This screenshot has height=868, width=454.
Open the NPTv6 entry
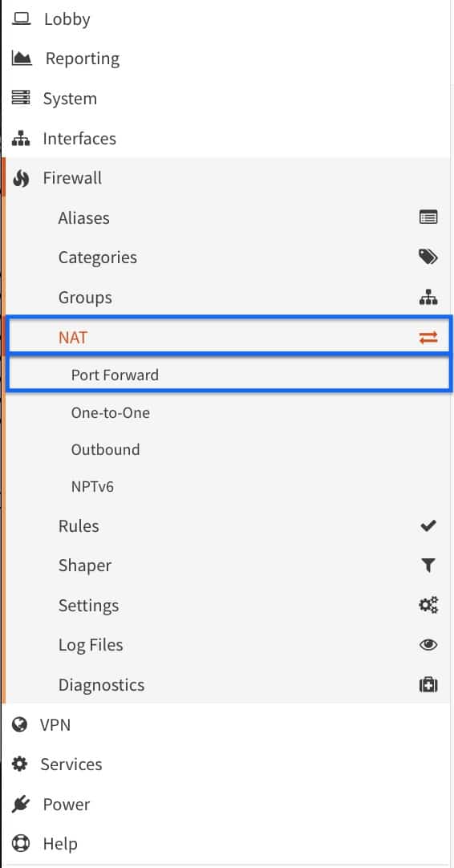227,487
